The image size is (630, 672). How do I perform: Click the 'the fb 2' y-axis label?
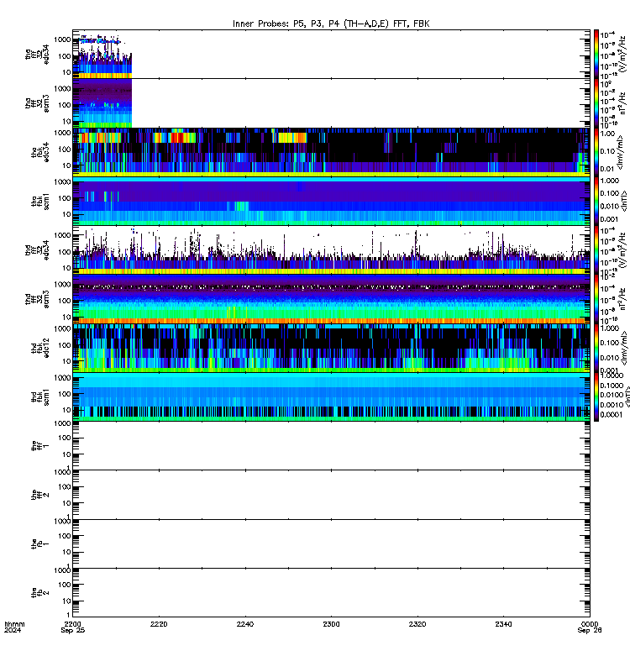(40, 593)
